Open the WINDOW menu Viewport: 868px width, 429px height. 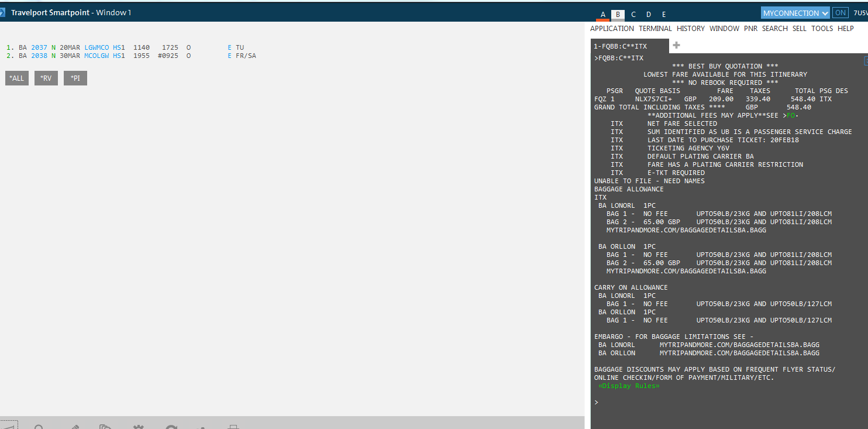tap(724, 29)
